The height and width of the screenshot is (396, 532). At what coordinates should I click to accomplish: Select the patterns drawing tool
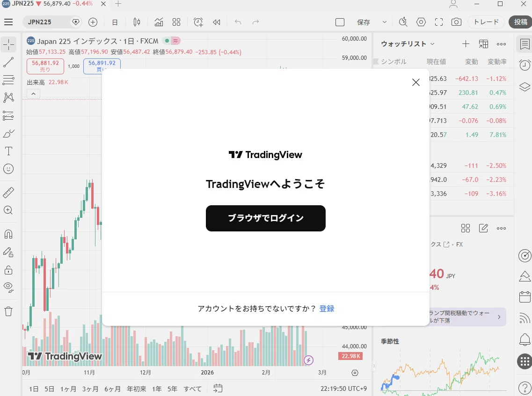pyautogui.click(x=8, y=98)
